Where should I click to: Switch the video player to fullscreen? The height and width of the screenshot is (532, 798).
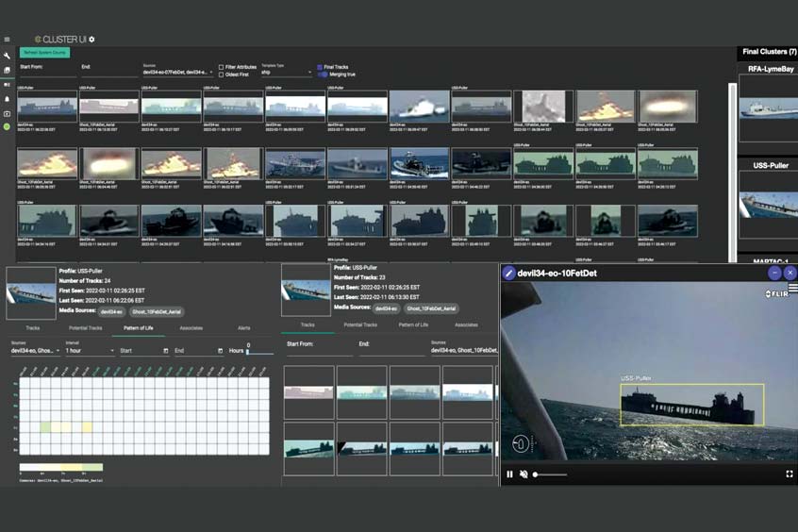pos(790,474)
